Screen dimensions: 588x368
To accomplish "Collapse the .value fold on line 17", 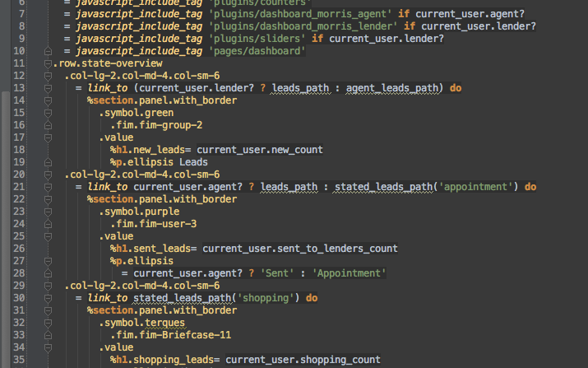I will pyautogui.click(x=48, y=137).
